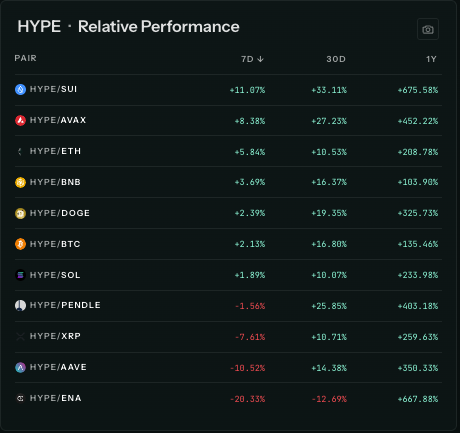Viewport: 460px width, 433px height.
Task: Click the +2.39% 7D value
Action: pyautogui.click(x=250, y=213)
